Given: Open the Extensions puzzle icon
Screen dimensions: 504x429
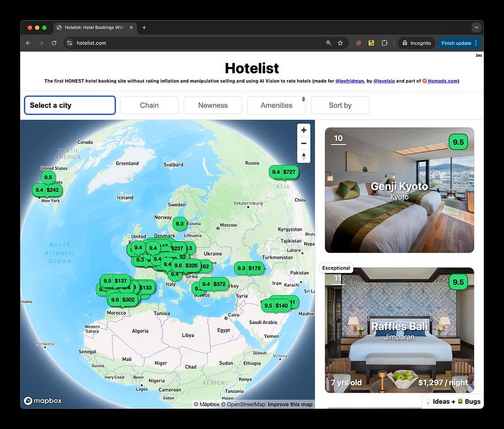Looking at the screenshot, I should pyautogui.click(x=384, y=43).
